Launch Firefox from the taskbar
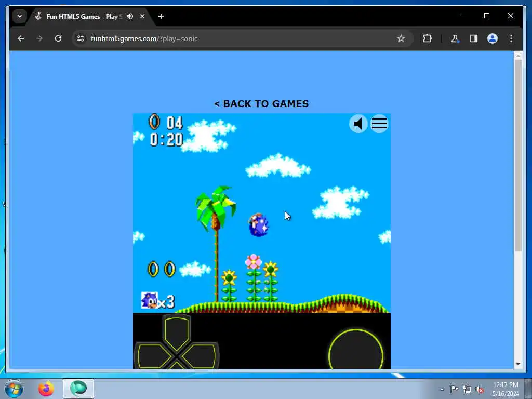The height and width of the screenshot is (399, 532). [46, 389]
